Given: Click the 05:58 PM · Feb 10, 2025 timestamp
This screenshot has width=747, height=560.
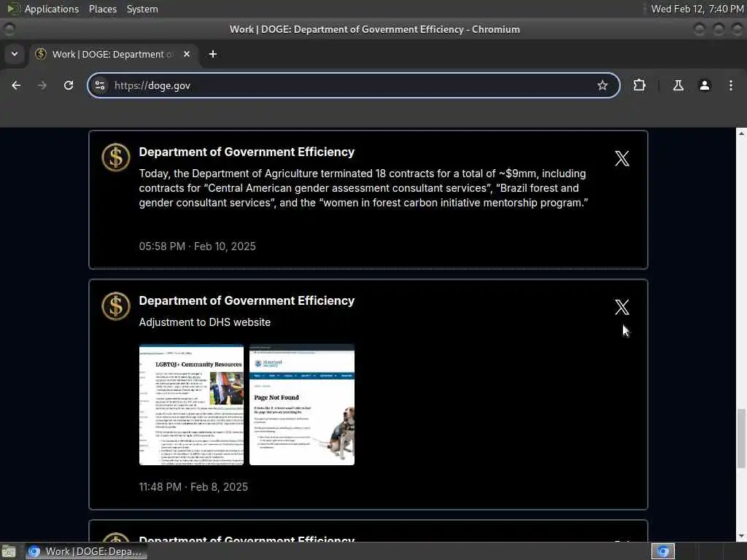Looking at the screenshot, I should point(197,246).
